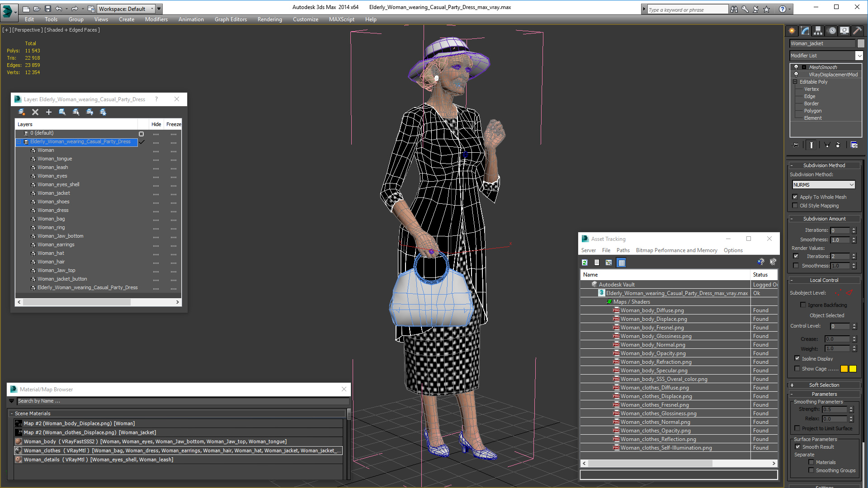Toggle VRayDisplacementMod lightbulb

point(796,75)
